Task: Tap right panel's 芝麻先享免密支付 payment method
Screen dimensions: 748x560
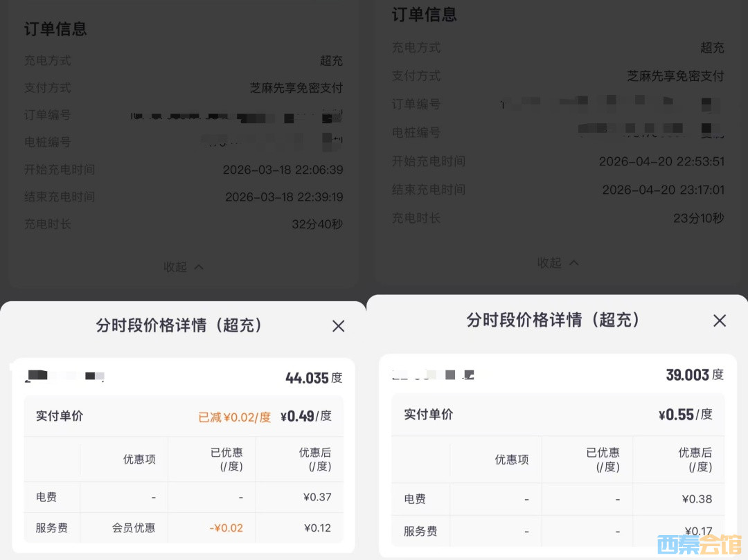Action: (x=675, y=76)
